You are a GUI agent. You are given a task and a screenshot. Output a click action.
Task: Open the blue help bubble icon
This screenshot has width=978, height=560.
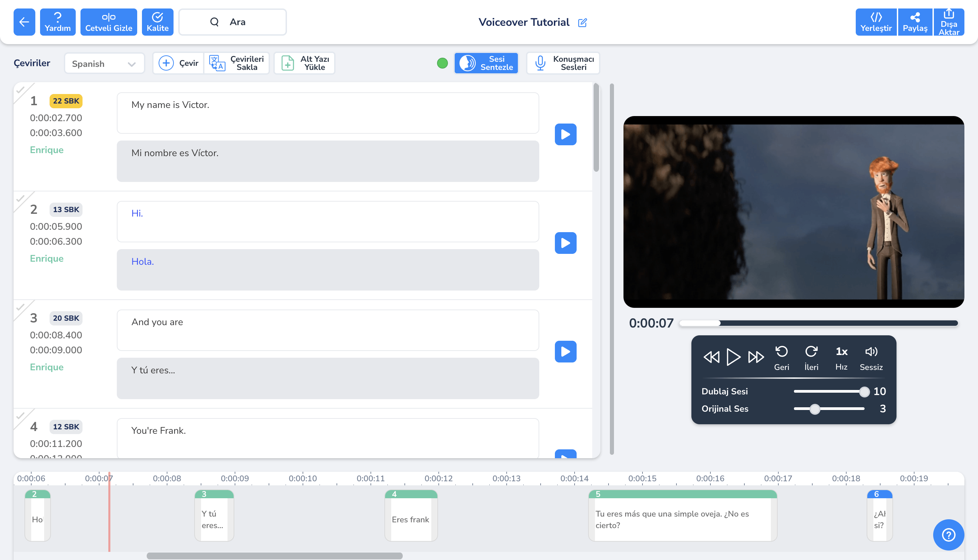[x=948, y=534]
